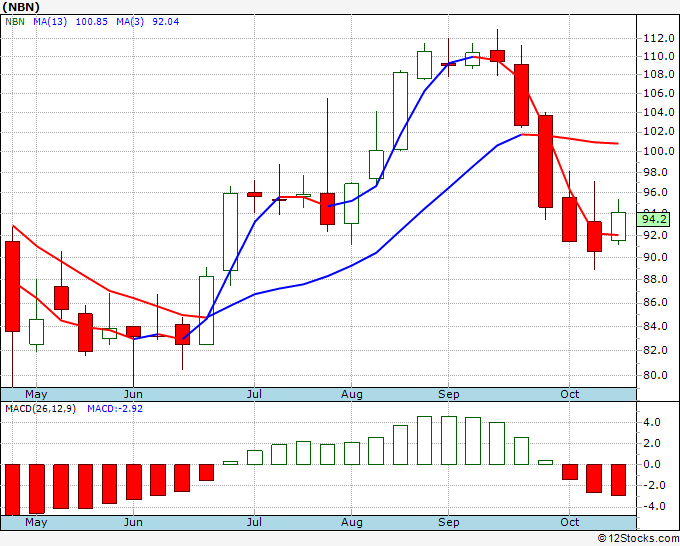Click the tall green candlestick from 100 to 108
Viewport: 680px width, 546px height.
(400, 111)
